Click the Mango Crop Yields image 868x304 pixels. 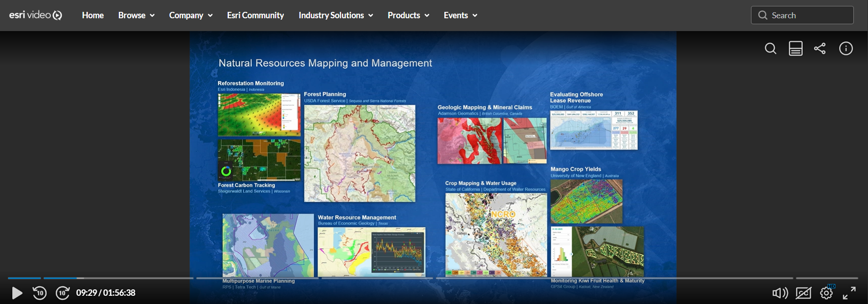click(586, 201)
